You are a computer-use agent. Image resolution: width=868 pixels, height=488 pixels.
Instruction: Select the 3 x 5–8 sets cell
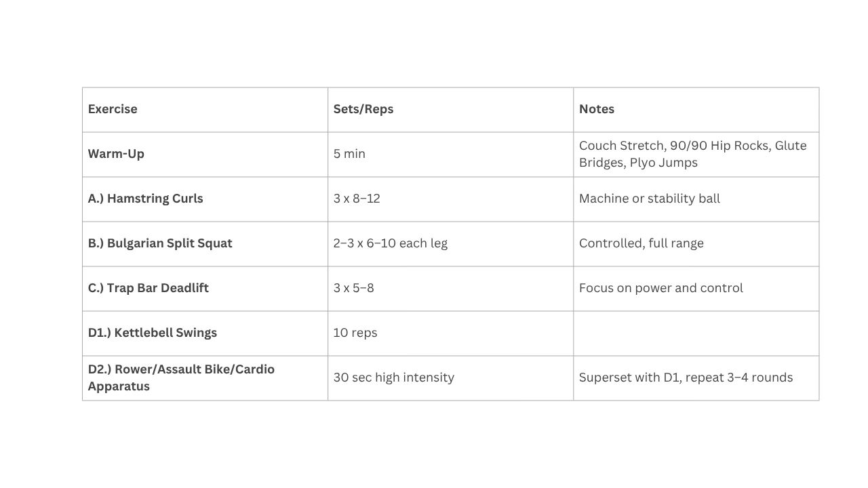pyautogui.click(x=354, y=288)
